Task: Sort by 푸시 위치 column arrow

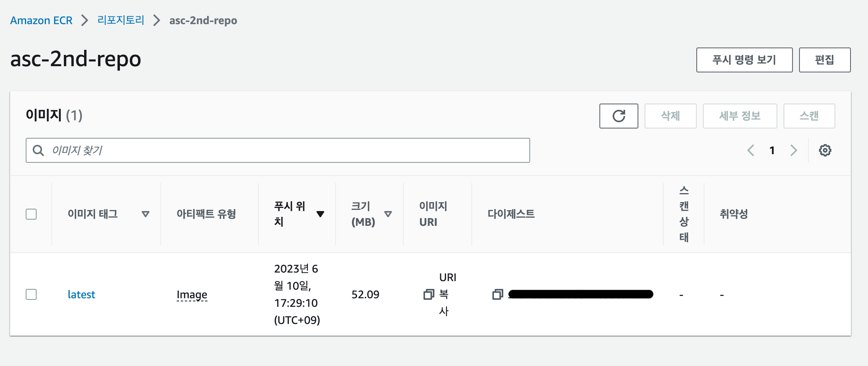Action: click(x=320, y=214)
